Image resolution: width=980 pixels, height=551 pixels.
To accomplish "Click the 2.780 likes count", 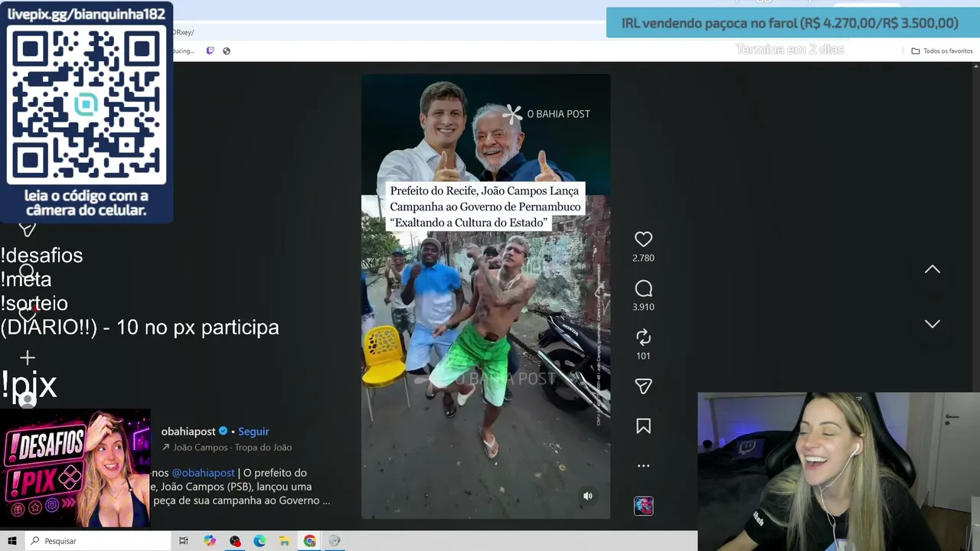I will coord(643,258).
